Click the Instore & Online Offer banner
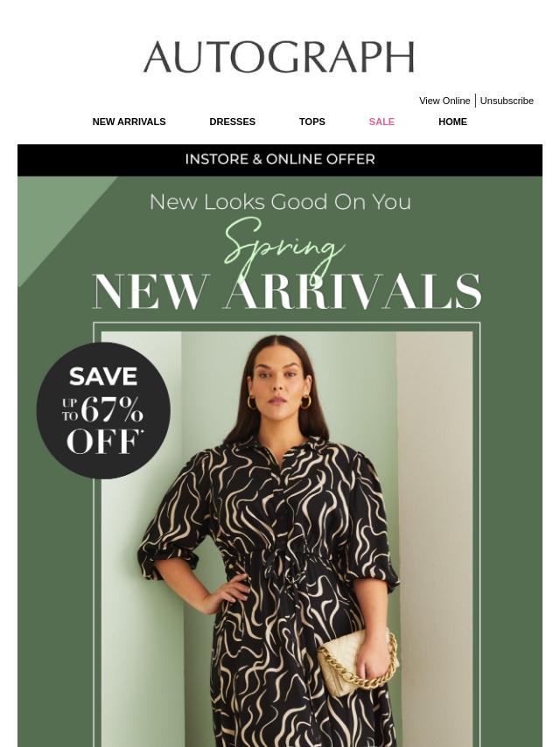Image resolution: width=560 pixels, height=747 pixels. point(280,159)
